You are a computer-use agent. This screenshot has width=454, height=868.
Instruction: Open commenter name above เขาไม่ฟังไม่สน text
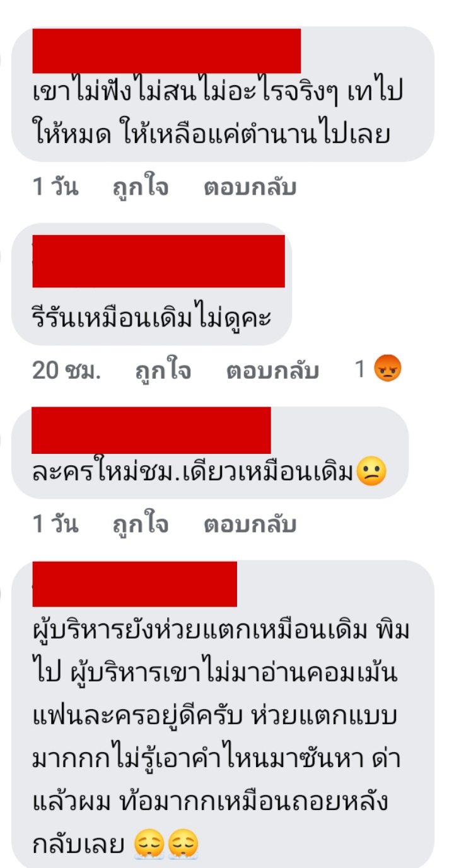[166, 50]
